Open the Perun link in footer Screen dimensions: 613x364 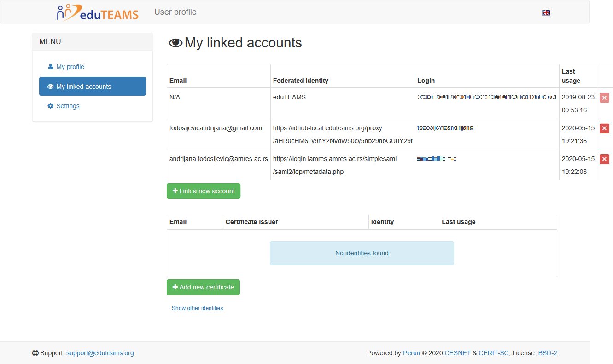[411, 353]
